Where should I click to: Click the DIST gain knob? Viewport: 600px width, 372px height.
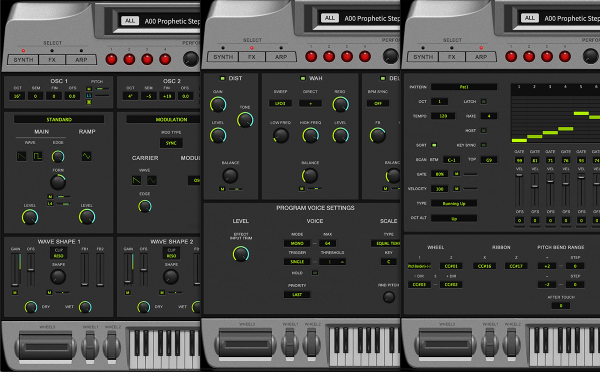click(x=218, y=104)
